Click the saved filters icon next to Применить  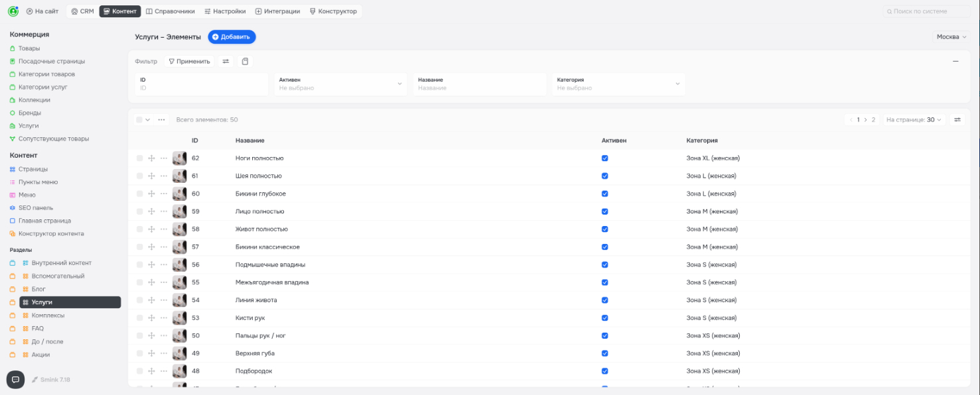click(245, 62)
